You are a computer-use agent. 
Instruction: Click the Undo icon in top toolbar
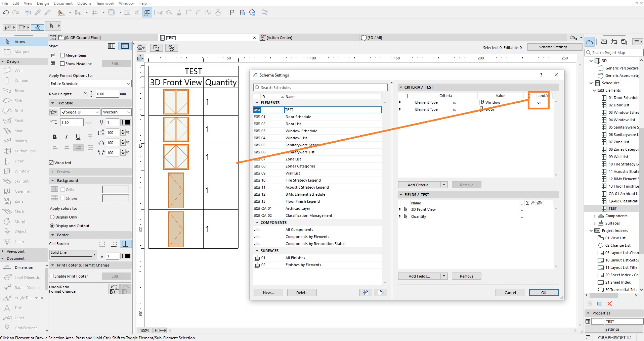5,12
